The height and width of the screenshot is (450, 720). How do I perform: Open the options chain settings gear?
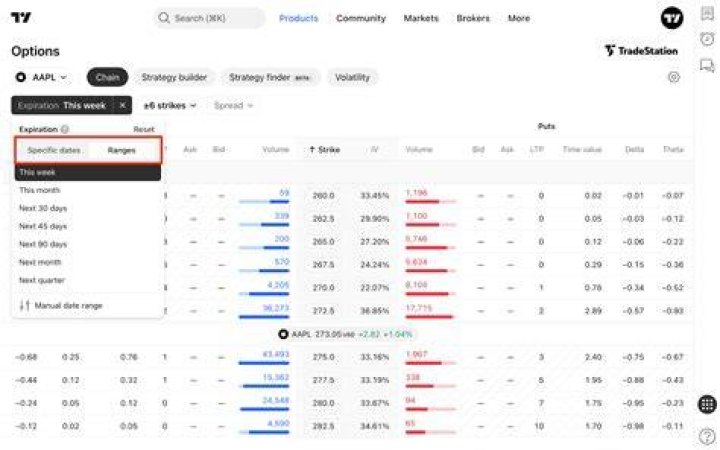pyautogui.click(x=673, y=77)
